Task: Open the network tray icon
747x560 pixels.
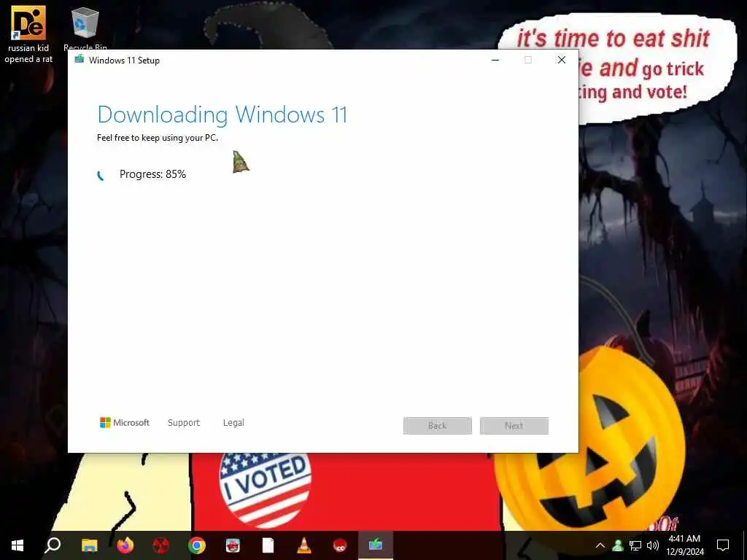Action: pyautogui.click(x=635, y=545)
